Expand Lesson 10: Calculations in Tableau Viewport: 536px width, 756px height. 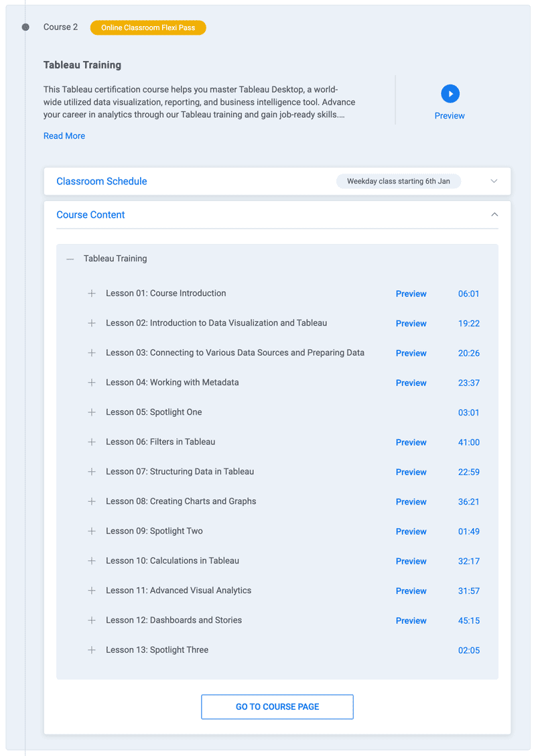(92, 561)
